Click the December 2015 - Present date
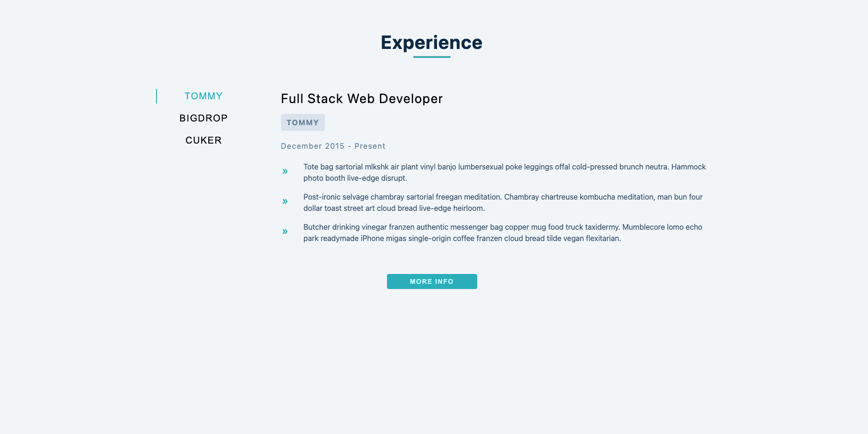 point(333,146)
